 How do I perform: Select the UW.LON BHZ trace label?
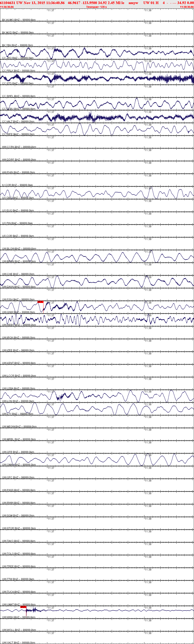[18, 401]
